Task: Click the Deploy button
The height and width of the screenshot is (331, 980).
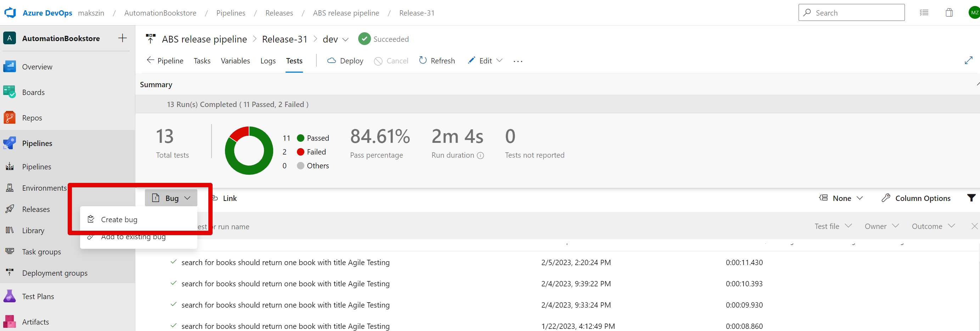Action: coord(345,61)
